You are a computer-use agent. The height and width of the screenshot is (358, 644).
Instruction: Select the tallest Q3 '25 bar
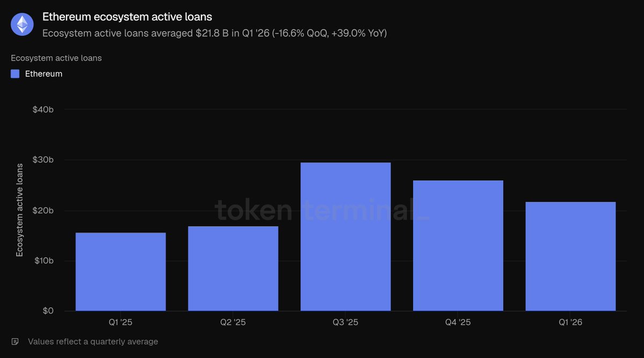point(346,237)
